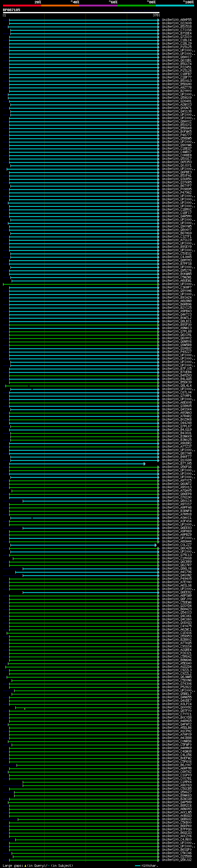Click the green ~80% identity legend segment
This screenshot has height=868, width=197.
[136, 6]
